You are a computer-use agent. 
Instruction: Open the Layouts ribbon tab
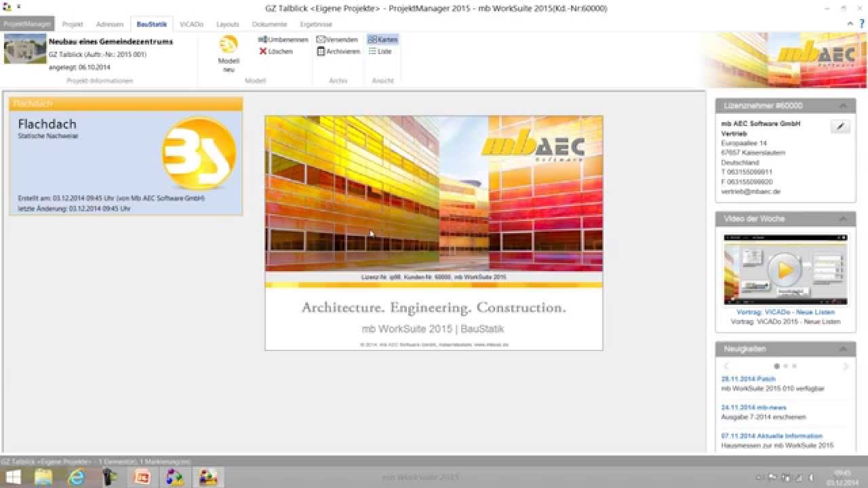point(228,24)
